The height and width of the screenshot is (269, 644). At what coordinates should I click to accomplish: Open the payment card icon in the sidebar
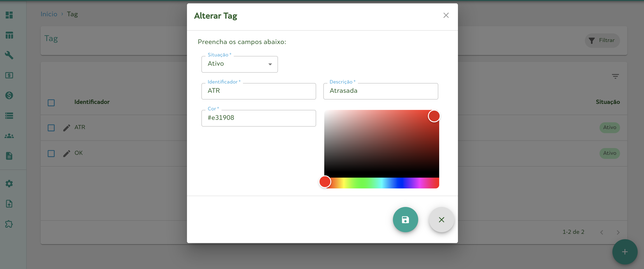click(9, 75)
